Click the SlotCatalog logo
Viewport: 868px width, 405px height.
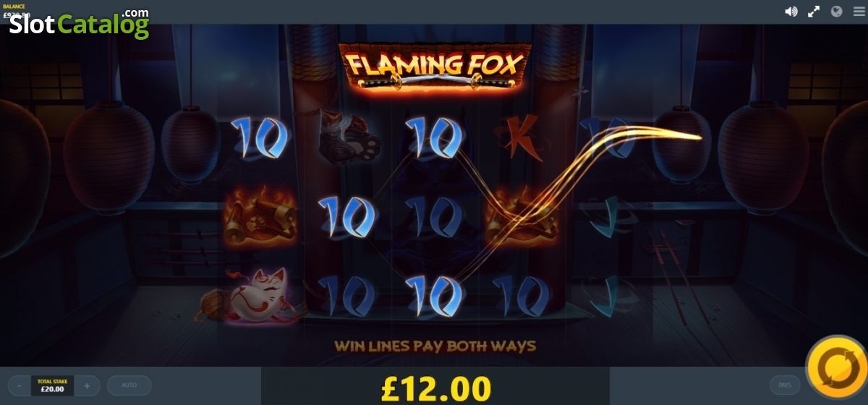[x=79, y=23]
